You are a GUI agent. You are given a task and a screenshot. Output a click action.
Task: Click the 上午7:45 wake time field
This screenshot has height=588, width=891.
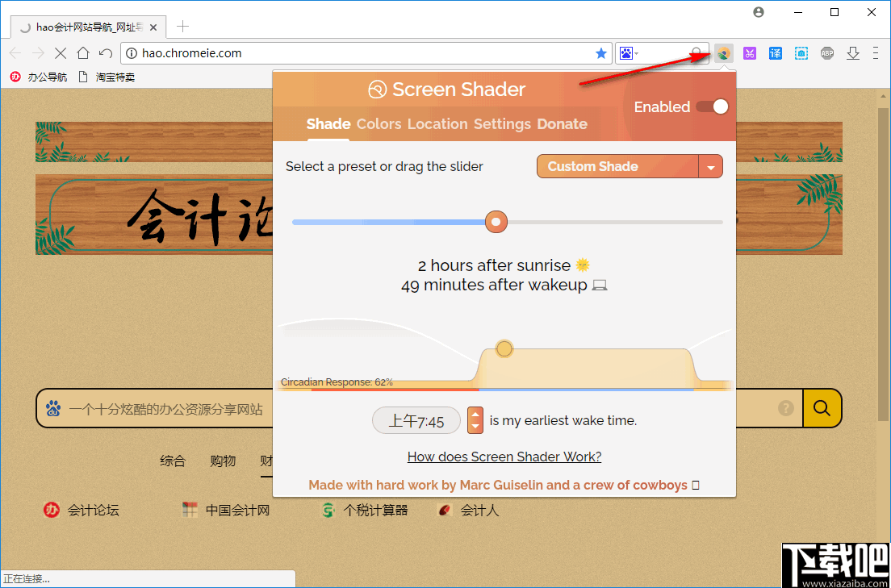click(x=416, y=420)
